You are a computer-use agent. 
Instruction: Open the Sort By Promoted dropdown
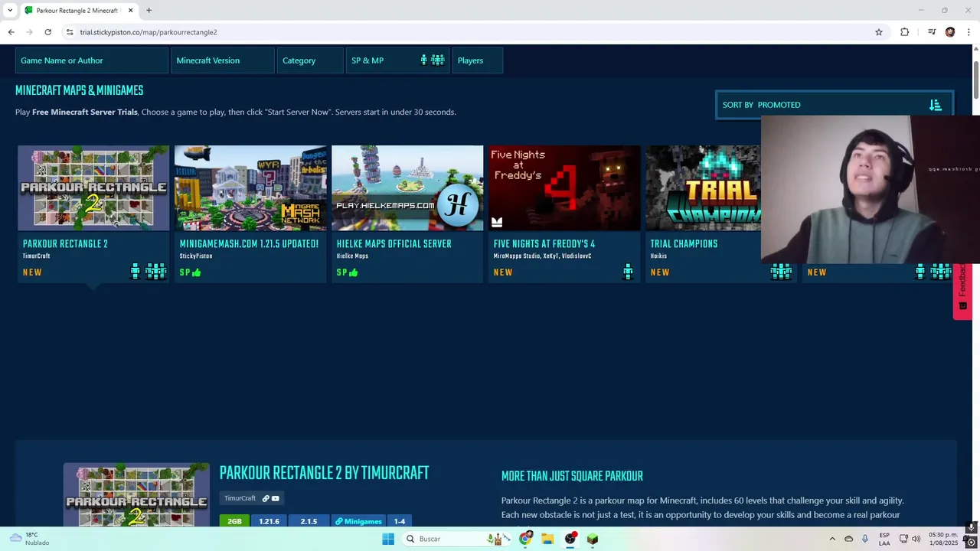point(835,105)
